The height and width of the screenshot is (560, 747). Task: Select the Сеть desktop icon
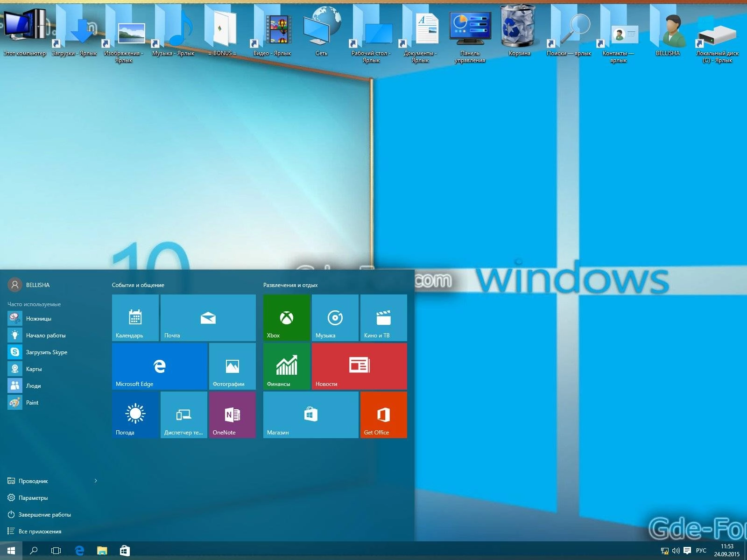tap(322, 32)
